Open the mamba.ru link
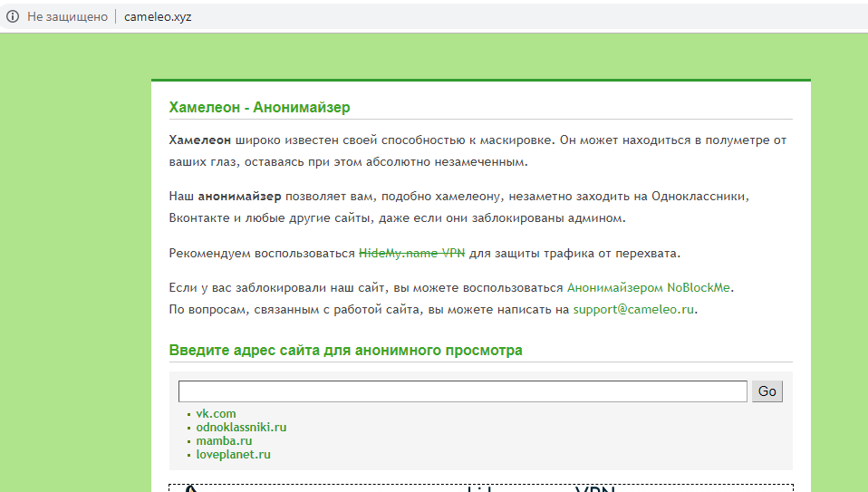The image size is (868, 492). point(224,441)
